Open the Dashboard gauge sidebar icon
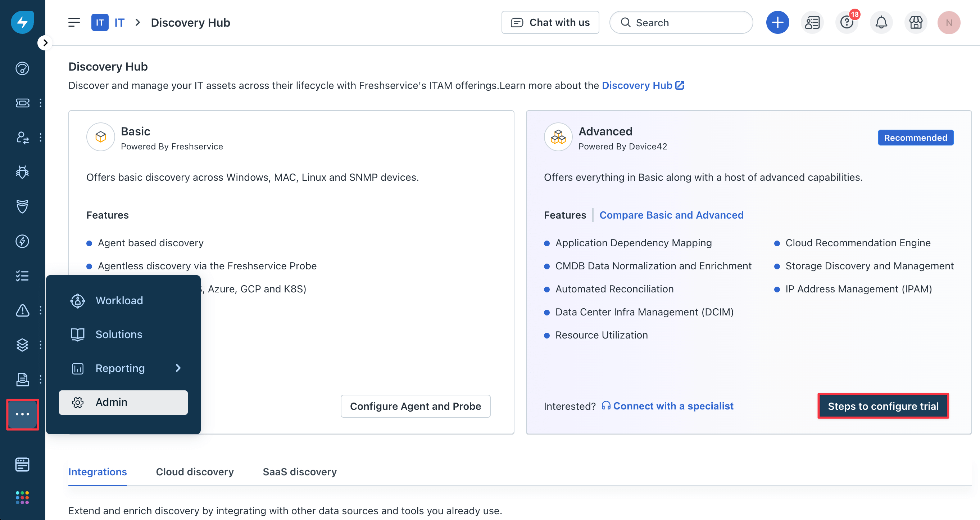980x520 pixels. (x=22, y=68)
